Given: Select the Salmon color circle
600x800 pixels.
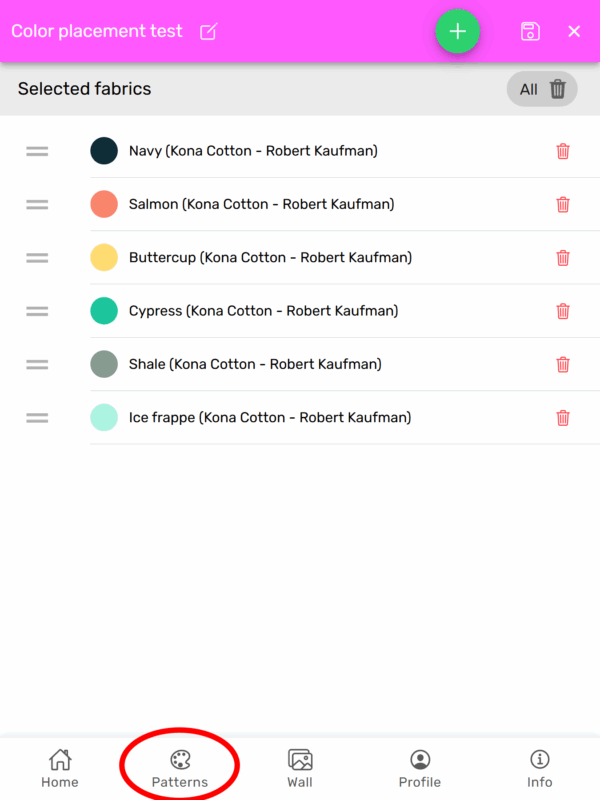Looking at the screenshot, I should coord(104,204).
